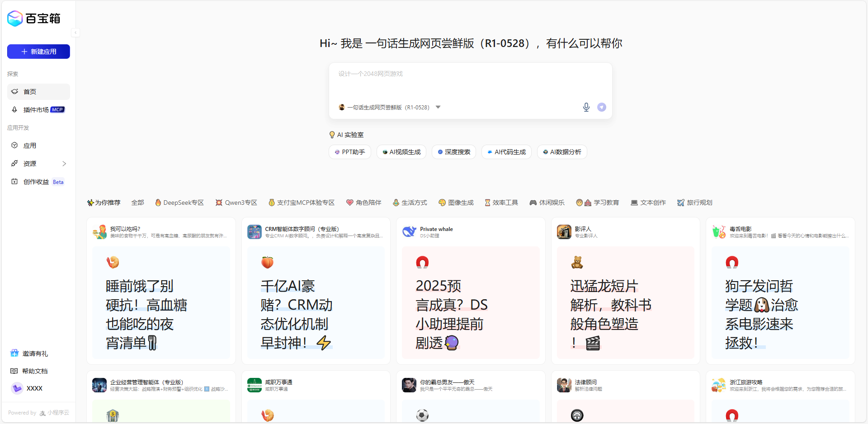Switch to 旅行规划 tab

point(695,203)
